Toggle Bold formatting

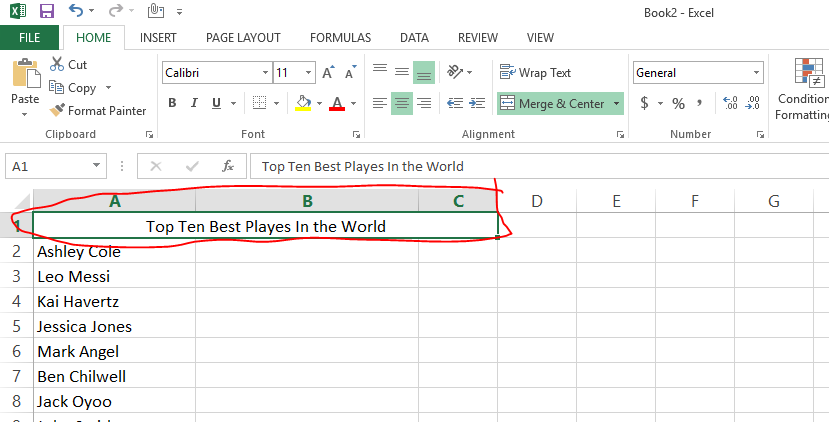(172, 103)
